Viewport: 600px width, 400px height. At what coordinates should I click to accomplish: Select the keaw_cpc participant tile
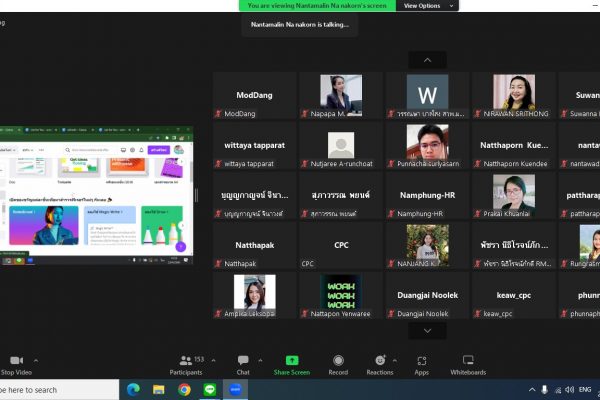point(514,296)
